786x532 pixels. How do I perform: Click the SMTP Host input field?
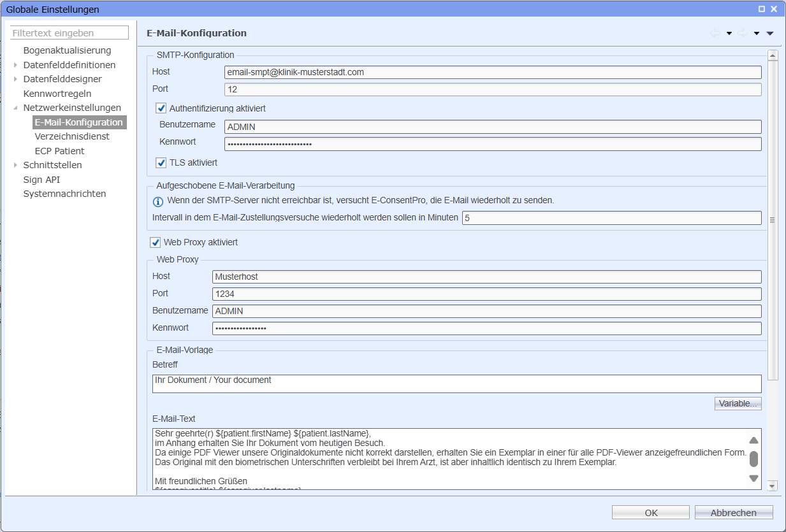[492, 72]
